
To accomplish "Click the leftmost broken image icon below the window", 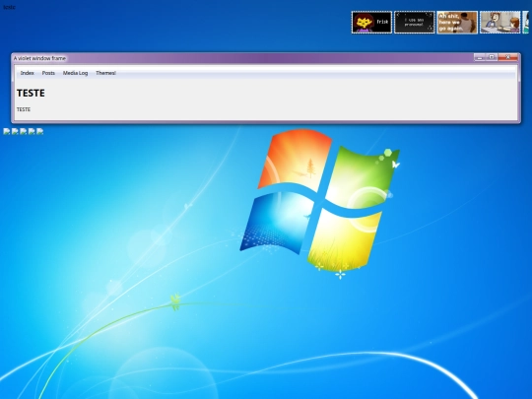I will pos(7,131).
